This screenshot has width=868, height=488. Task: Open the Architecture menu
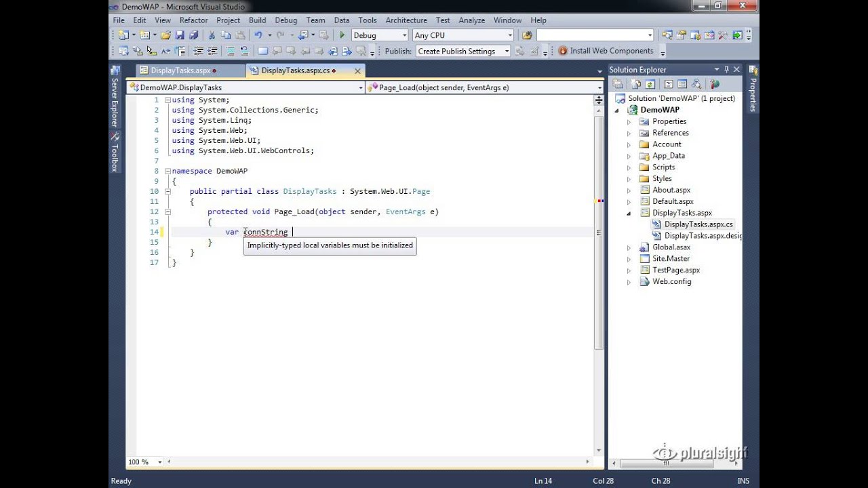click(406, 20)
